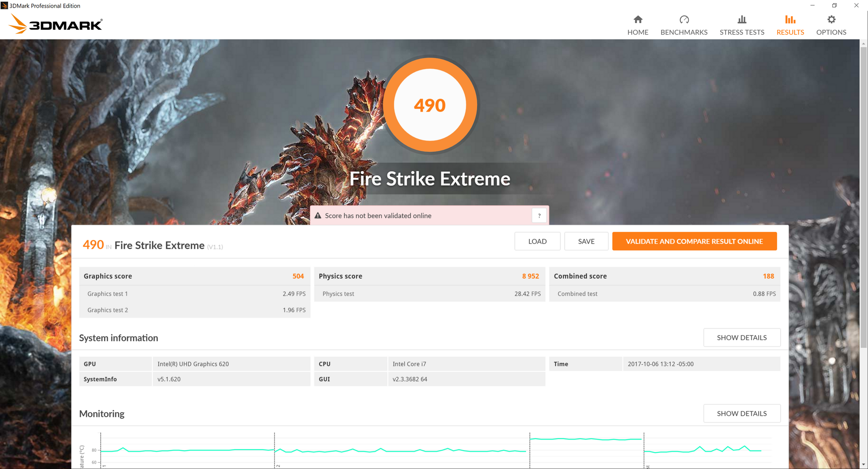The width and height of the screenshot is (868, 469).
Task: Click the Home house icon
Action: click(x=637, y=19)
